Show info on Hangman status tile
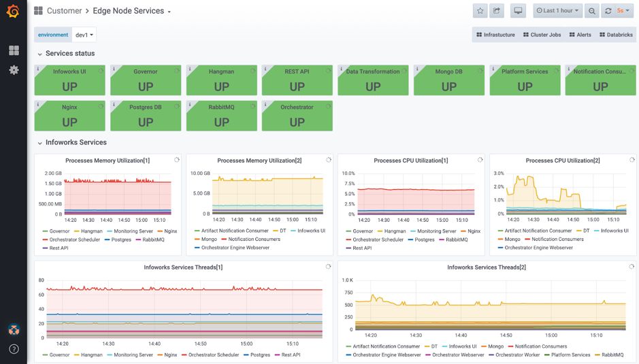 (189, 69)
